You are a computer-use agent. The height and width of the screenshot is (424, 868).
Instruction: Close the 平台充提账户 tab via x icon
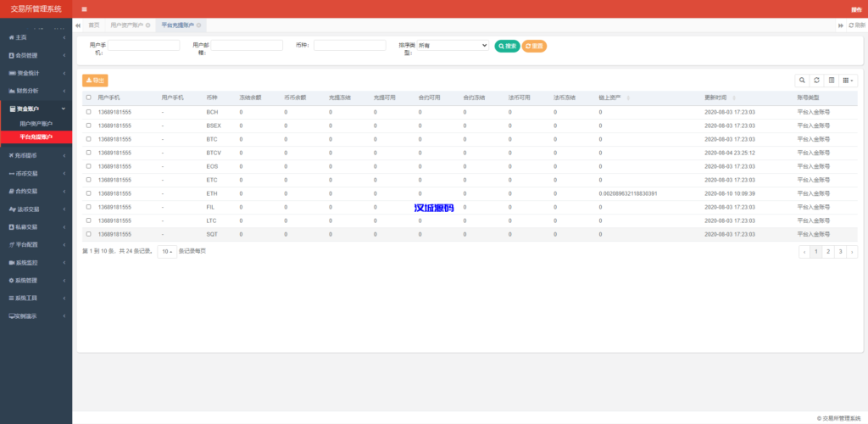pyautogui.click(x=198, y=25)
